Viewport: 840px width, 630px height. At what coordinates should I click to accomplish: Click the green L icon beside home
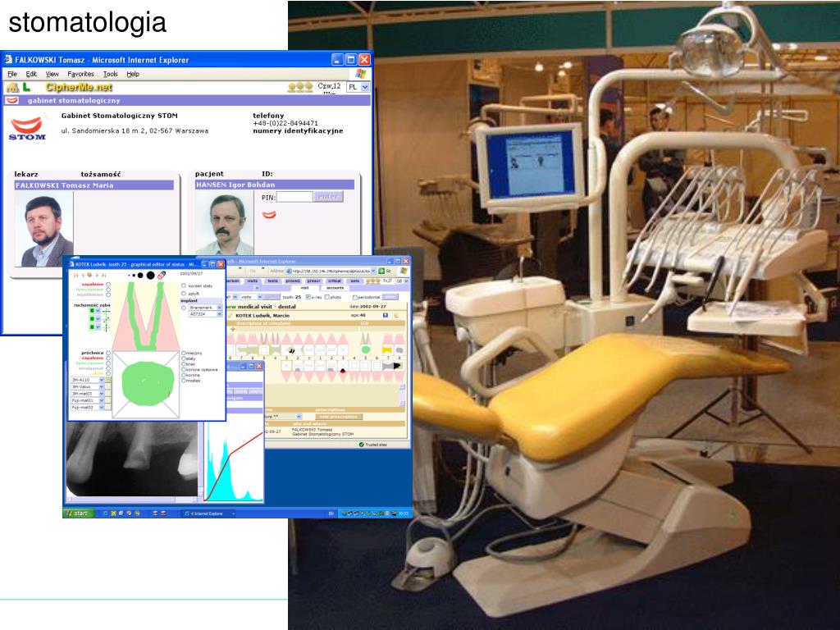click(26, 87)
